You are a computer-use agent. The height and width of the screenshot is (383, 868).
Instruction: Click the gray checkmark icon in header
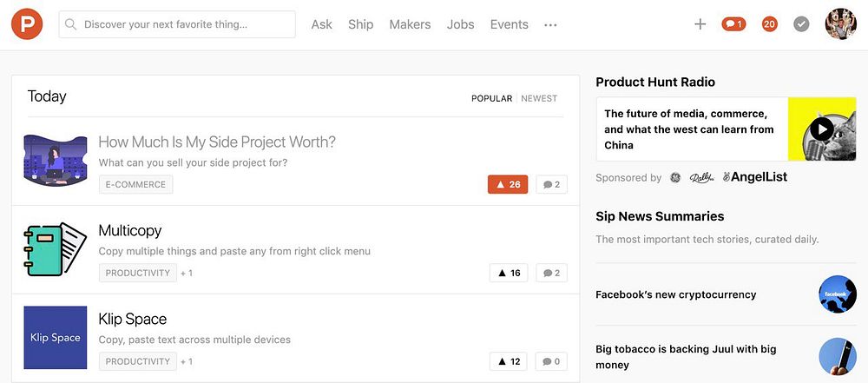801,24
